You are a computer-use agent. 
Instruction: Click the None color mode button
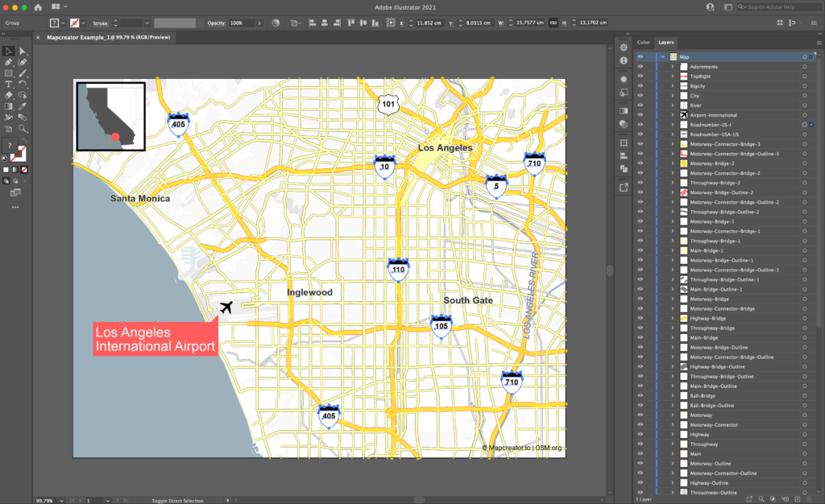point(24,170)
